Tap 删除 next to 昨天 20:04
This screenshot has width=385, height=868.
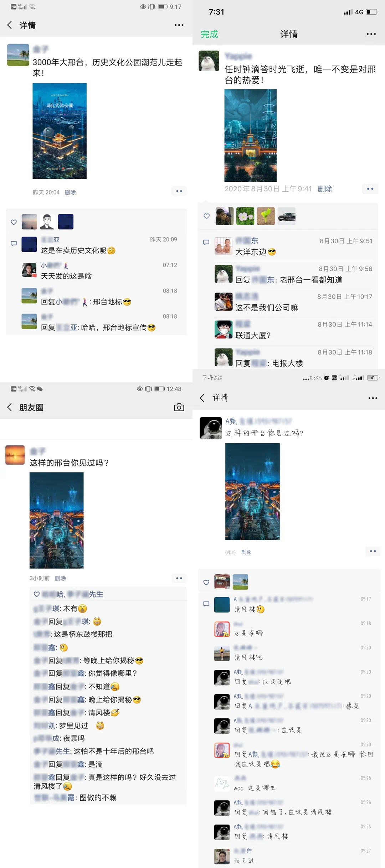(70, 192)
